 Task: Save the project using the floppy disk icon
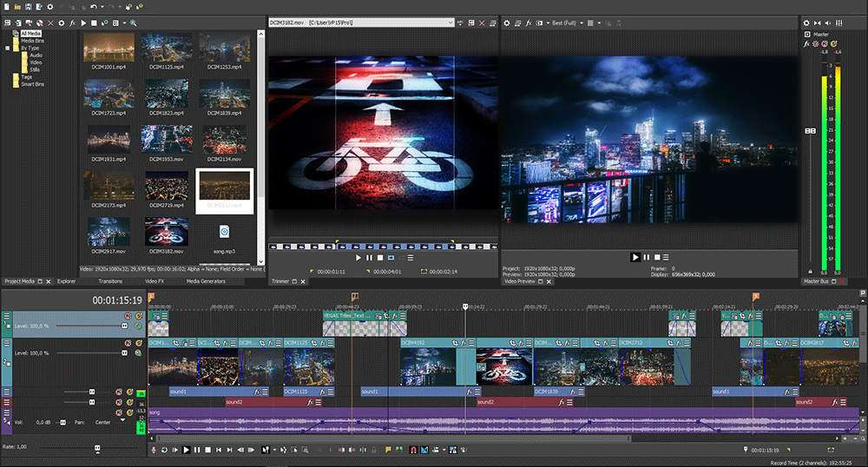(x=29, y=7)
